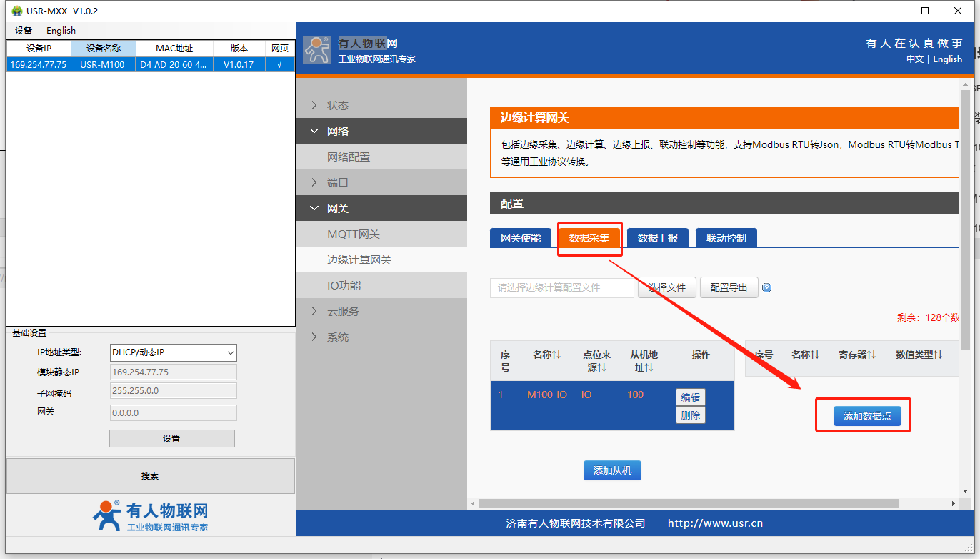980x559 pixels.
Task: Click the 请选择边缘计算配置文件 input
Action: (562, 287)
